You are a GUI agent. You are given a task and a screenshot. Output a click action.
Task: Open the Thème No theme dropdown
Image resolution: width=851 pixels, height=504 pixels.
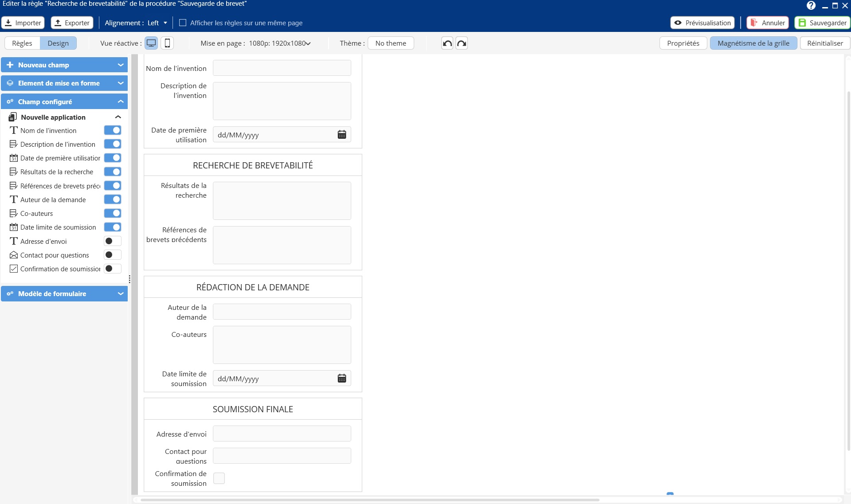(x=391, y=43)
